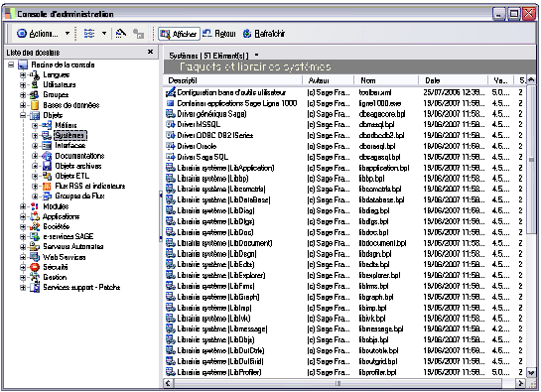Select Librairie système [LibExplorer] row
Image resolution: width=541 pixels, height=392 pixels.
pos(345,275)
